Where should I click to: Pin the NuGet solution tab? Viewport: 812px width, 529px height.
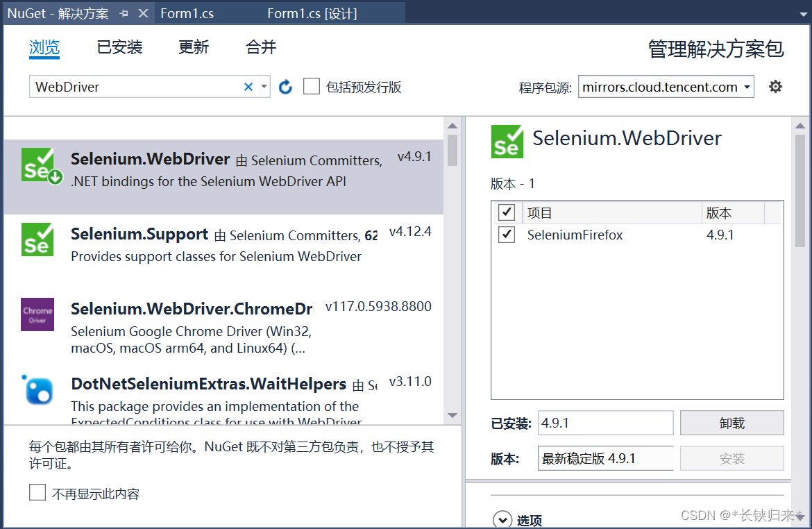[124, 13]
